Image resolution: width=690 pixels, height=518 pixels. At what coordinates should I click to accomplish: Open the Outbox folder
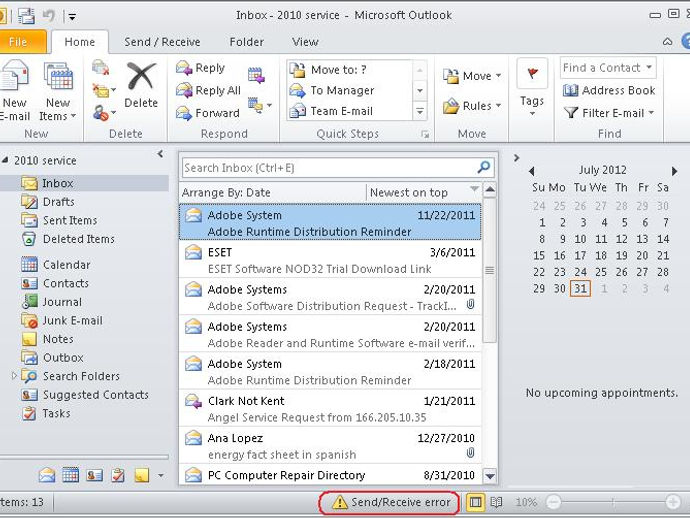pyautogui.click(x=62, y=357)
